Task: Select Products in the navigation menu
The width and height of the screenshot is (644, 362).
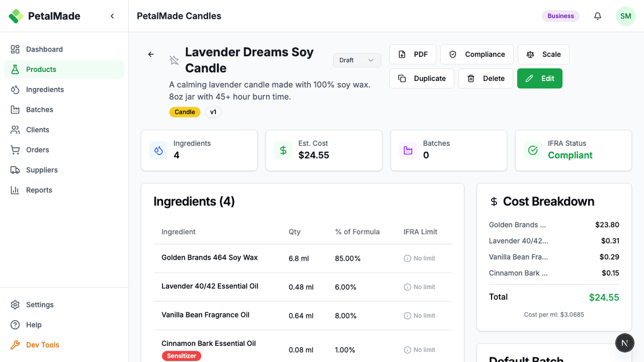Action: coord(41,69)
